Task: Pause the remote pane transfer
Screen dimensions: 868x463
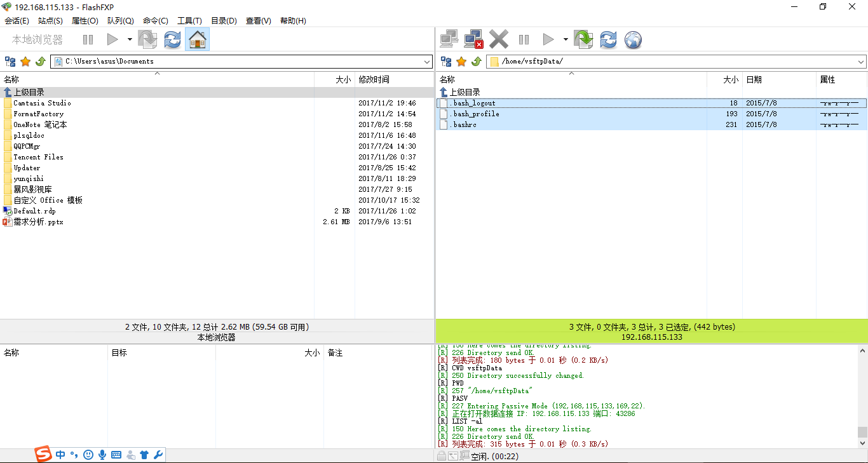Action: [x=524, y=39]
